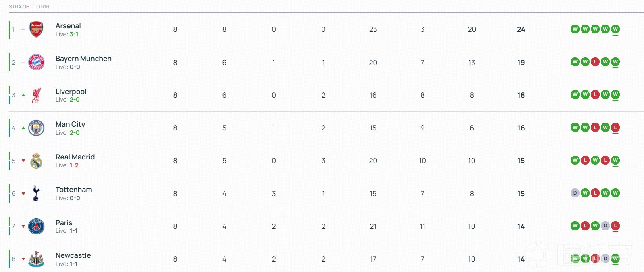Click the Bayern München club crest
This screenshot has width=644, height=272.
click(36, 63)
